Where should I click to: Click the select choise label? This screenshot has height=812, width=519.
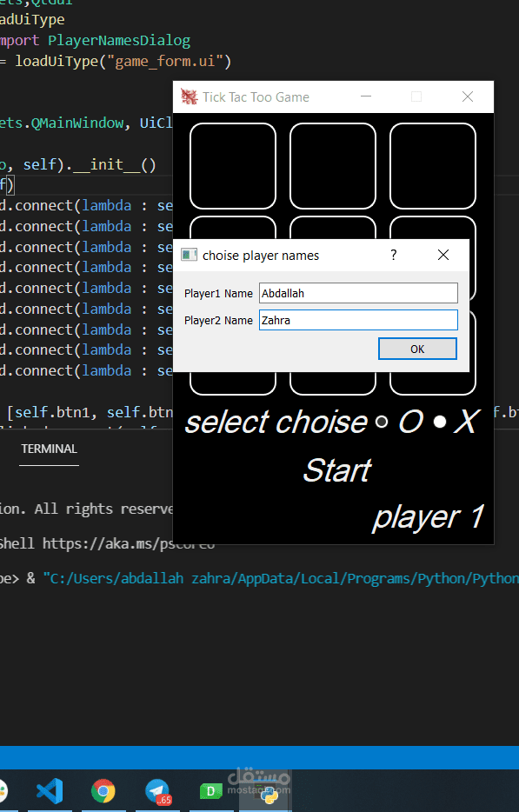coord(276,422)
